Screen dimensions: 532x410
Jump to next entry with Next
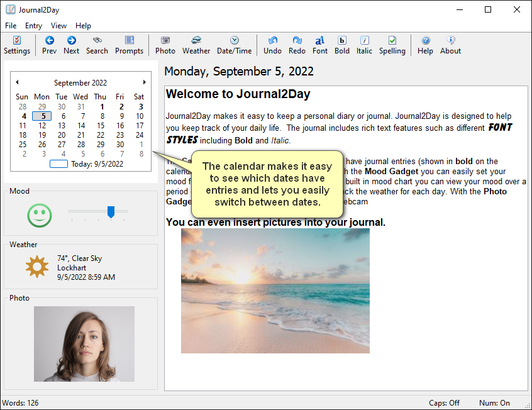pyautogui.click(x=71, y=45)
